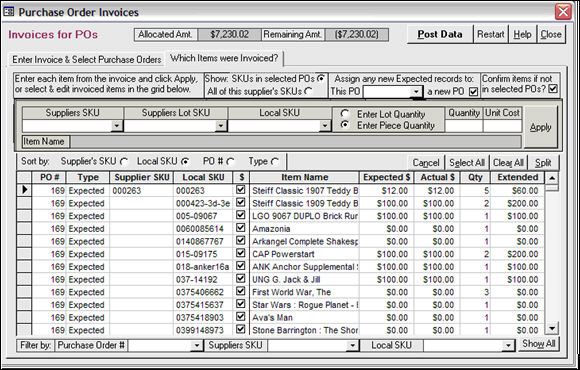Click Local SKU cell 0375406662

tap(203, 292)
